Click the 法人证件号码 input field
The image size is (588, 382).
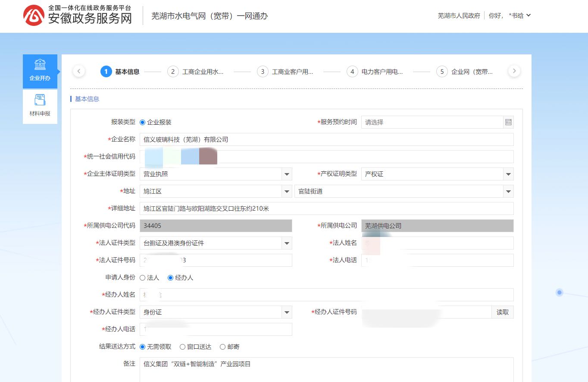(216, 260)
